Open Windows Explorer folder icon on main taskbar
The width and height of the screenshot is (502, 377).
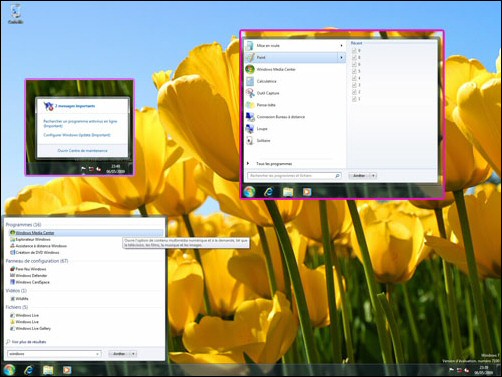[48, 370]
